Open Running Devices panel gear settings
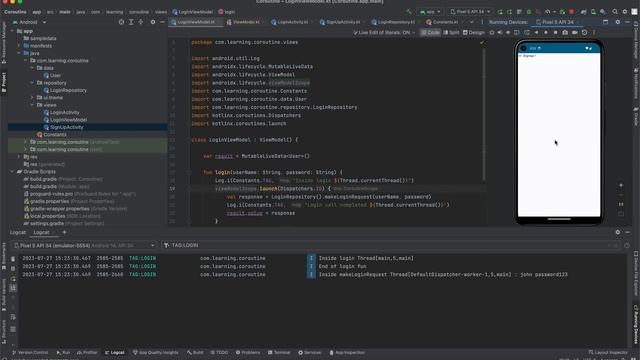The width and height of the screenshot is (640, 360). 617,22
